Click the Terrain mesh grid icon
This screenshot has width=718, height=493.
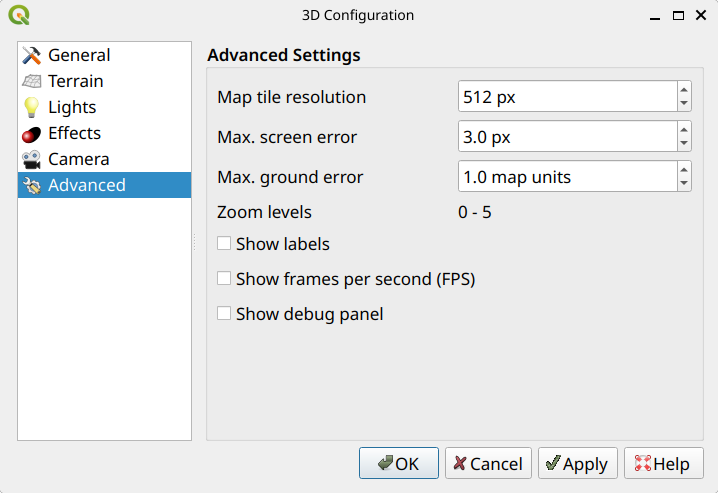pos(32,81)
